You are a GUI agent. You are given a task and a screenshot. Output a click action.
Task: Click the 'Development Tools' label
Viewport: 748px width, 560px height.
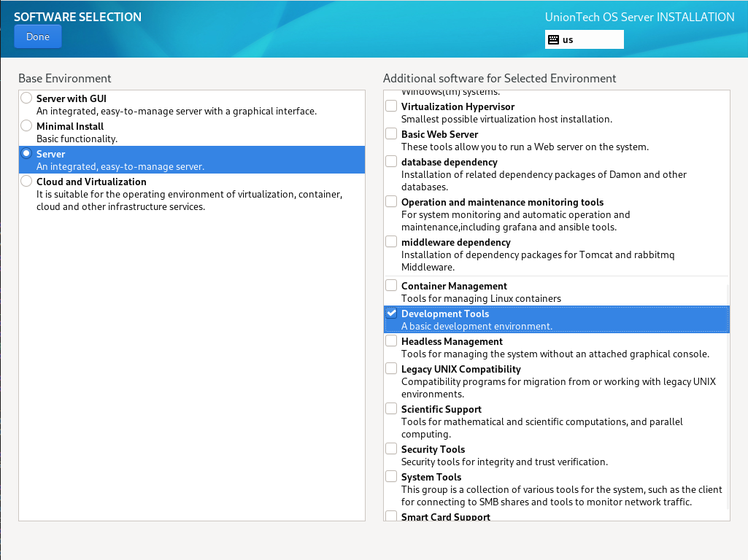(445, 314)
